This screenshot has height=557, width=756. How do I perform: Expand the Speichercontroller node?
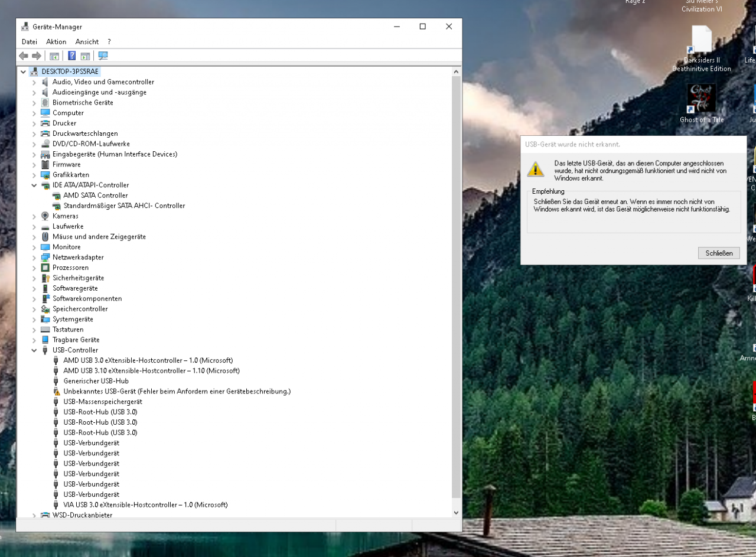coord(34,309)
